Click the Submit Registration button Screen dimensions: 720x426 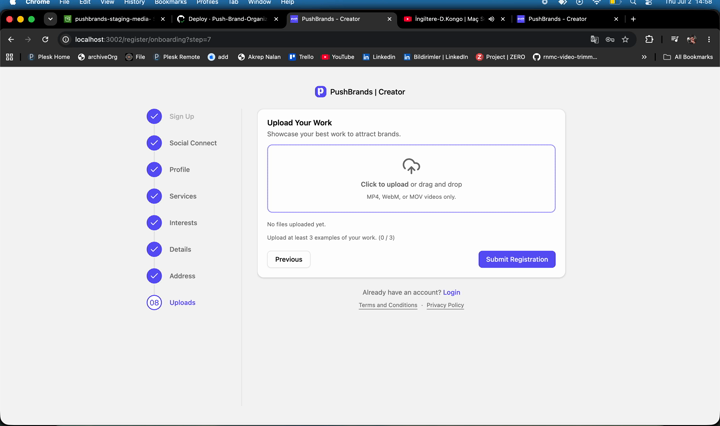click(x=517, y=259)
